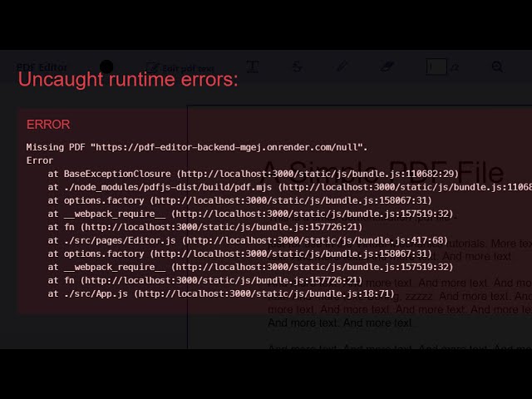Click the BaseExceptionClosure stack trace line
This screenshot has width=532, height=399.
click(x=253, y=174)
